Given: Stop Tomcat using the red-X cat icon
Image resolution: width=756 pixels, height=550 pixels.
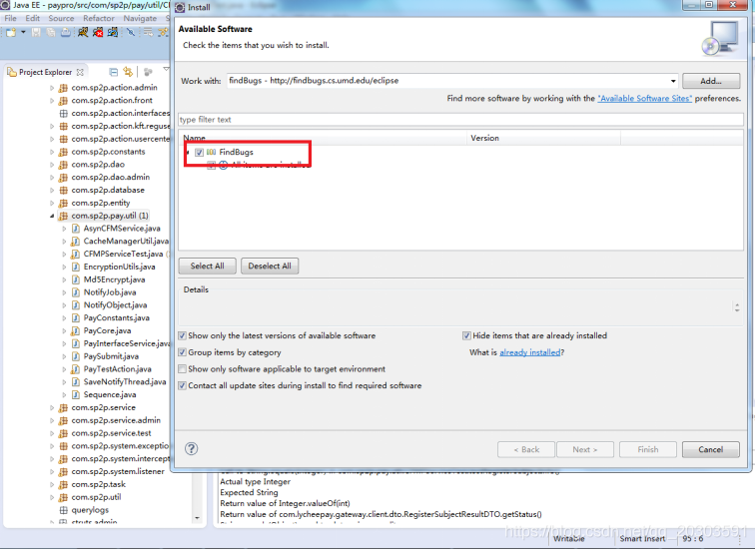Looking at the screenshot, I should coord(98,32).
